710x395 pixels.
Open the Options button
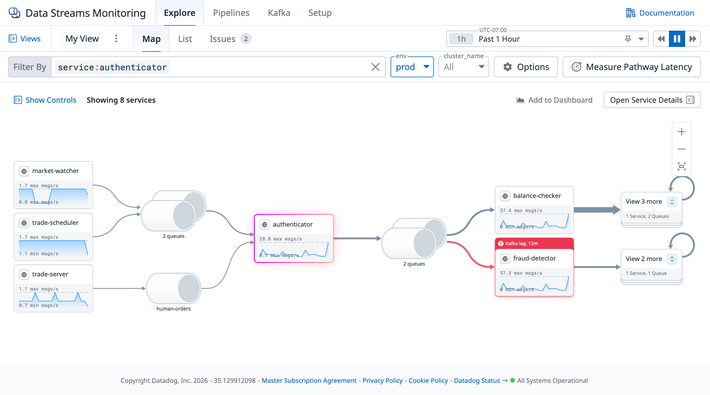click(x=526, y=67)
